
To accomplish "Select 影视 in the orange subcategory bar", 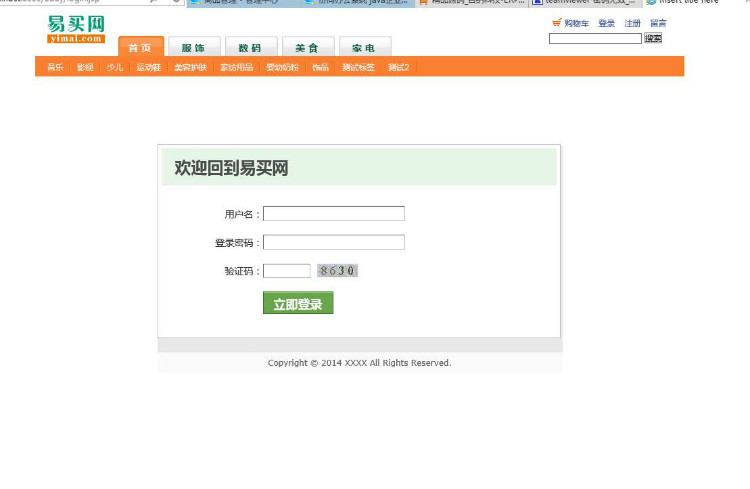I will point(85,67).
